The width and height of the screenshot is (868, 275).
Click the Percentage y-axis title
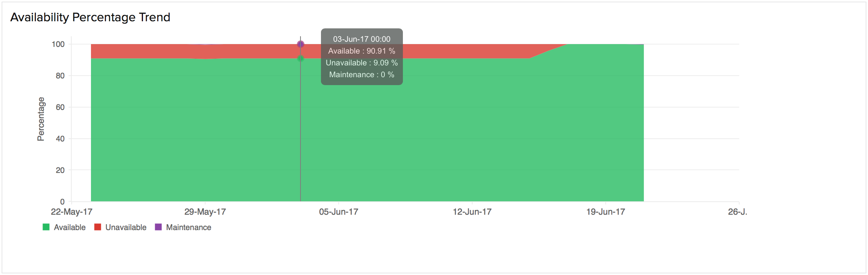pyautogui.click(x=41, y=119)
